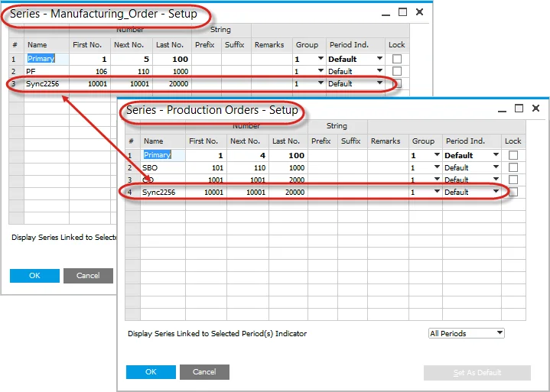Maximize the Production Orders Setup window

[519, 109]
